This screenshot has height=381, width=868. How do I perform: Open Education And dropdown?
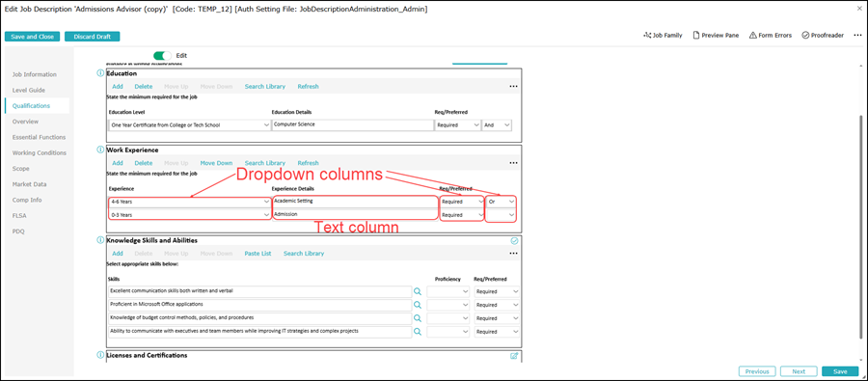tap(497, 125)
